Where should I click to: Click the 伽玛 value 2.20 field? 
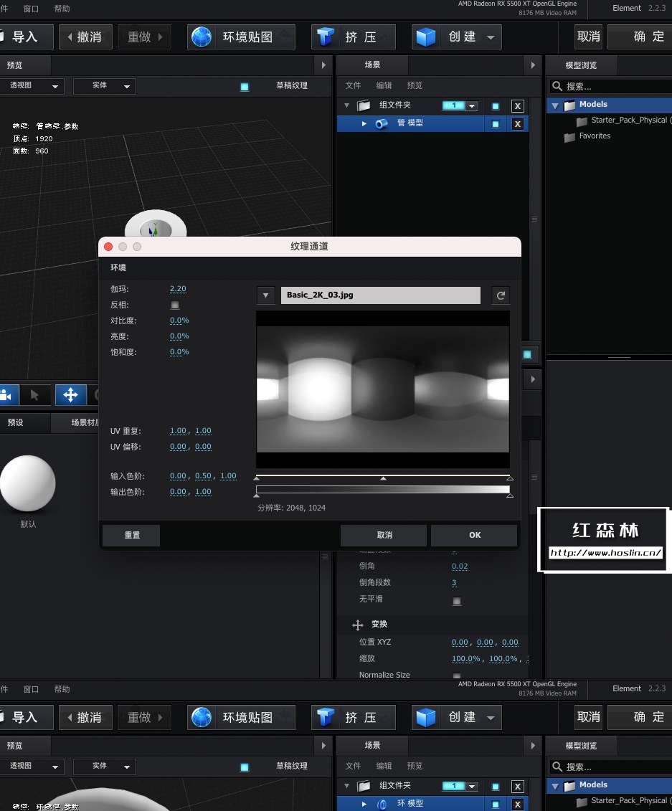click(178, 289)
